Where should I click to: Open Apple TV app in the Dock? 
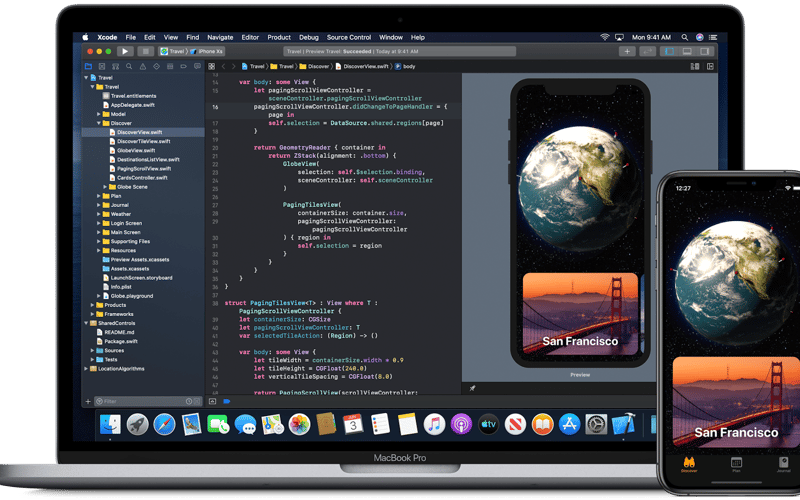(x=488, y=424)
